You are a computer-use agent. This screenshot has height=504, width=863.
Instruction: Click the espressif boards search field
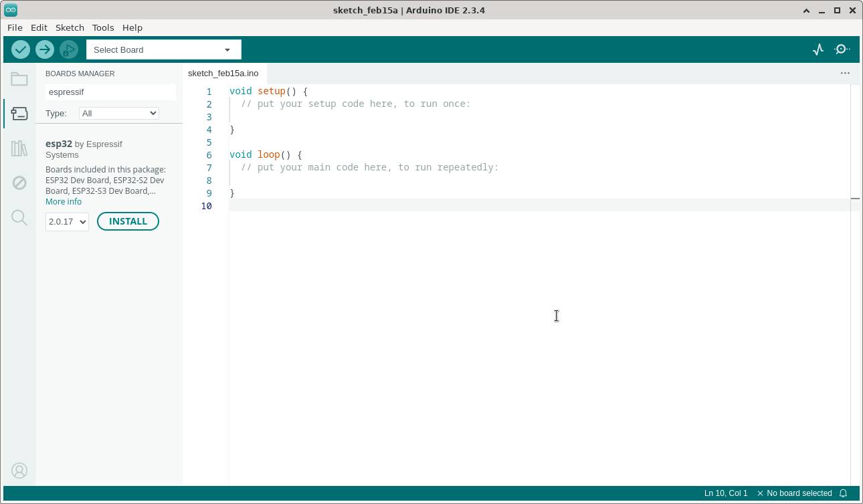coord(110,92)
